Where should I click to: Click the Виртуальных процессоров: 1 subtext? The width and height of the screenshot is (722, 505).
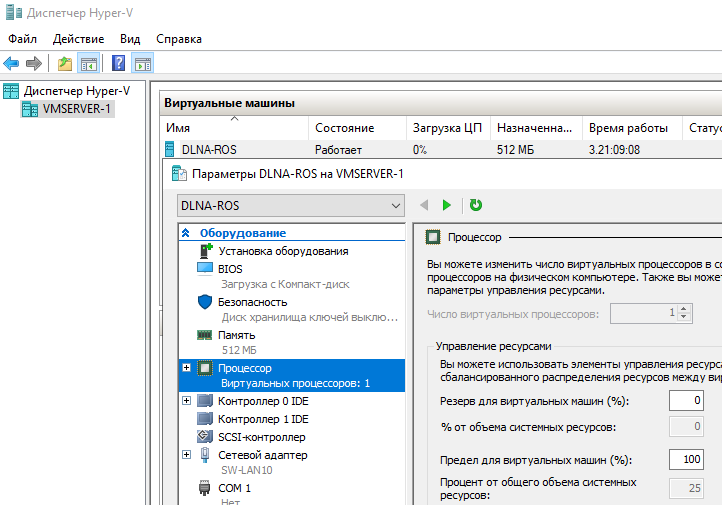click(296, 383)
